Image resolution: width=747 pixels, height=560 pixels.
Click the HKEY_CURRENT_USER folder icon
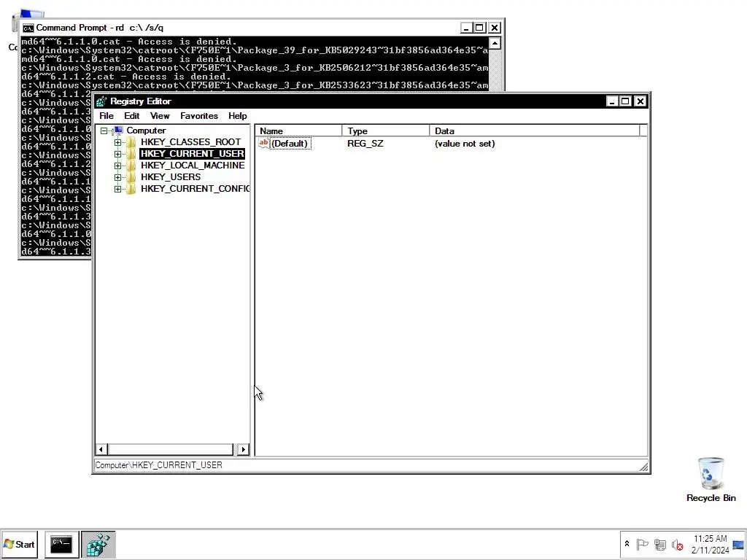pos(131,154)
